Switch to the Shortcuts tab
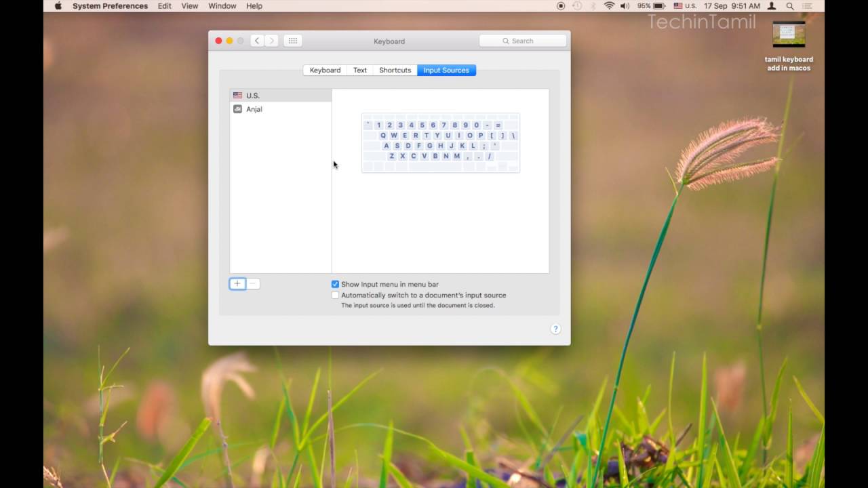 [395, 70]
